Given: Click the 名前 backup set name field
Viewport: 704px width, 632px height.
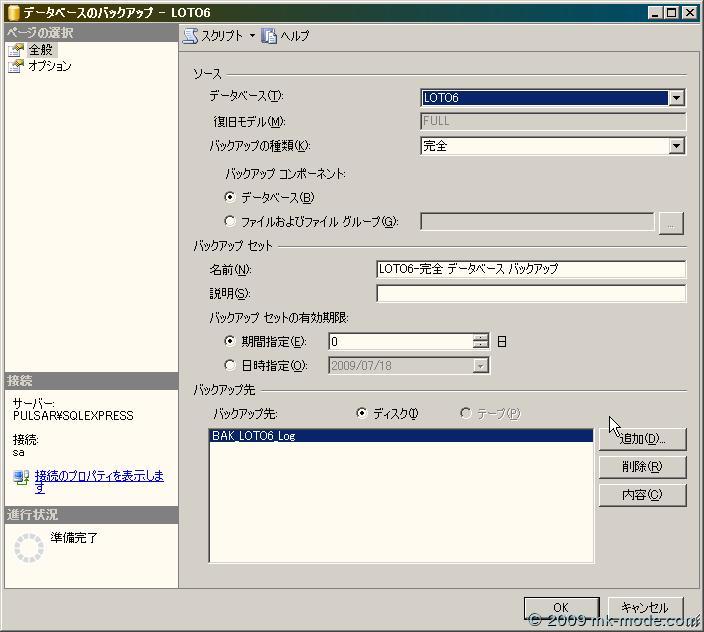Looking at the screenshot, I should (x=530, y=269).
